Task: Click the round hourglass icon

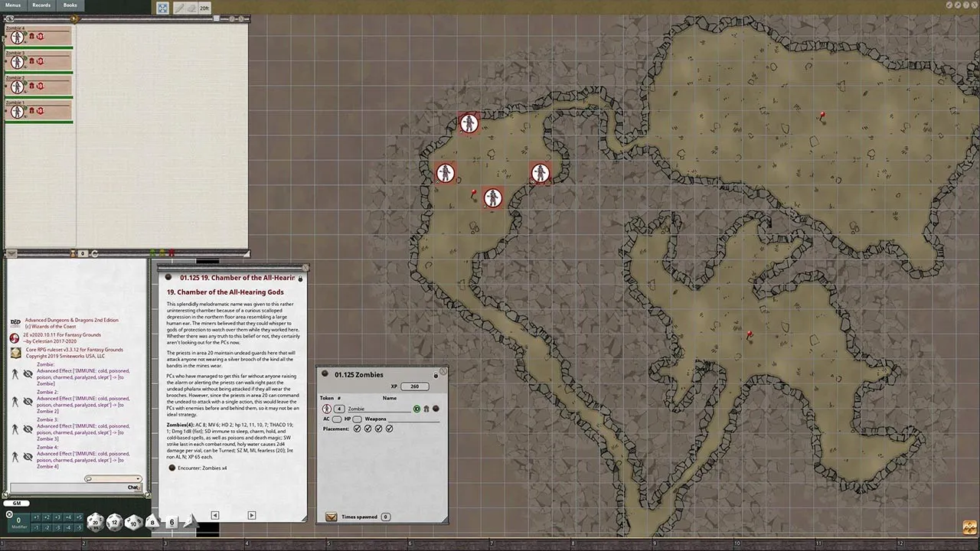Action: pyautogui.click(x=73, y=253)
